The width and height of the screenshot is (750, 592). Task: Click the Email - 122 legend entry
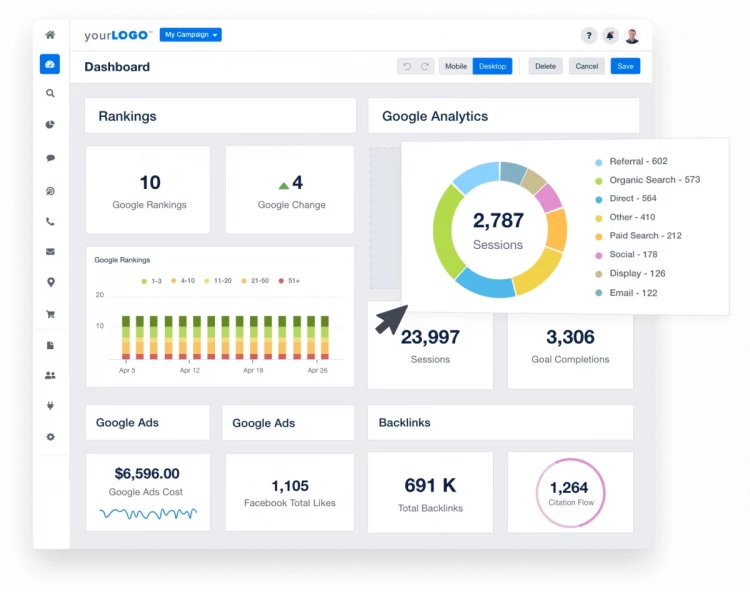pos(626,293)
